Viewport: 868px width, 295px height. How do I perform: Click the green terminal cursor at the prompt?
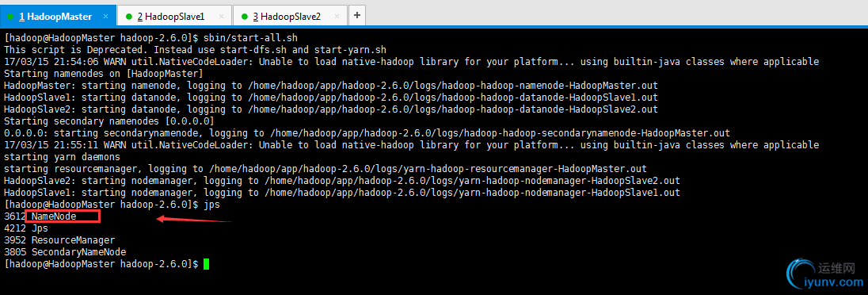[207, 264]
